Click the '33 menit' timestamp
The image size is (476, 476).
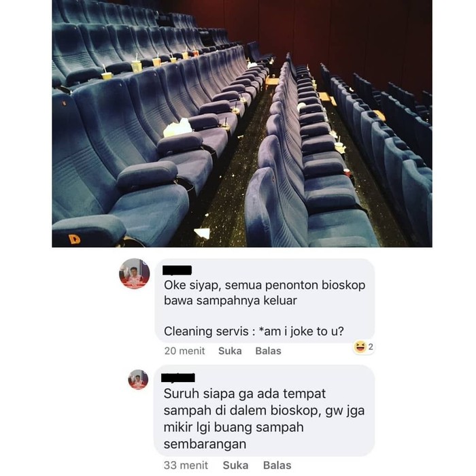click(186, 465)
